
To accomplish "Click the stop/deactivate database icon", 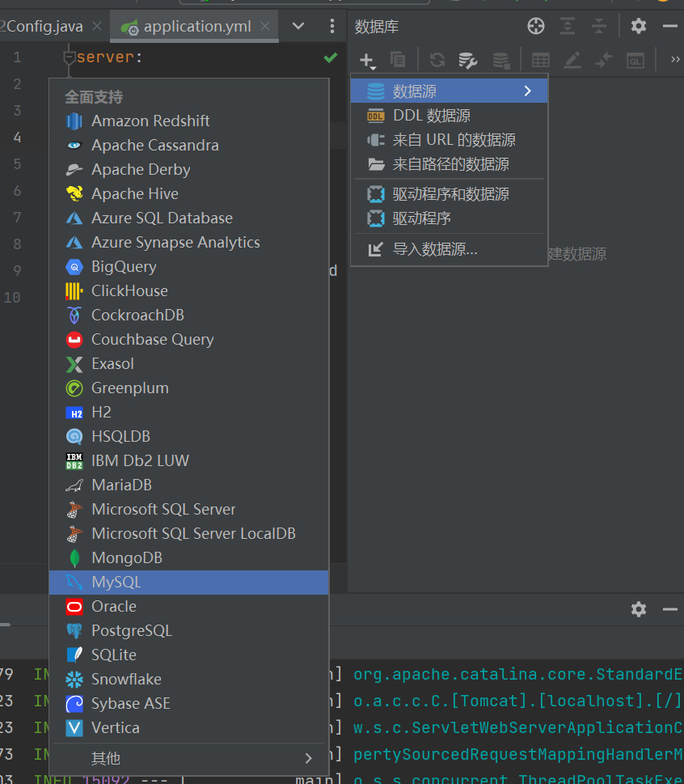I will (500, 61).
